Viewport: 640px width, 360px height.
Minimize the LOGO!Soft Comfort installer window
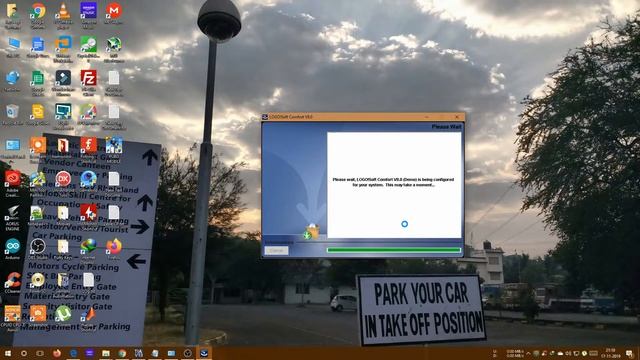[427, 117]
